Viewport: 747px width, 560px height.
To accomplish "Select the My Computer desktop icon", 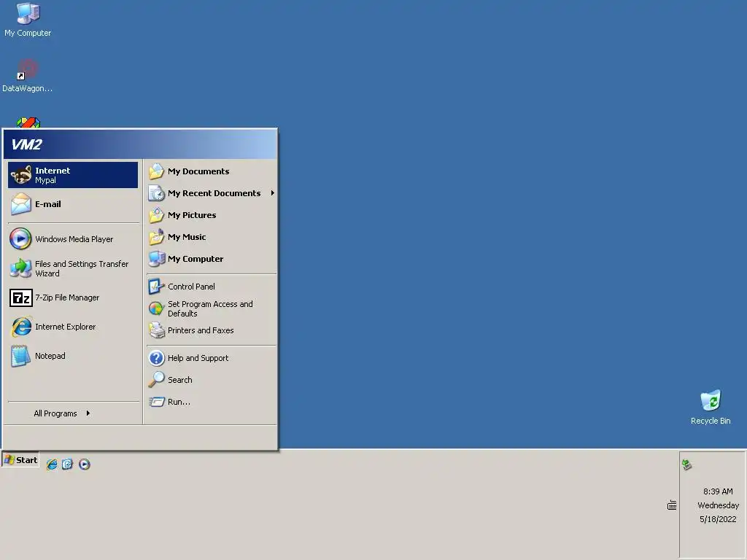I will (x=28, y=20).
